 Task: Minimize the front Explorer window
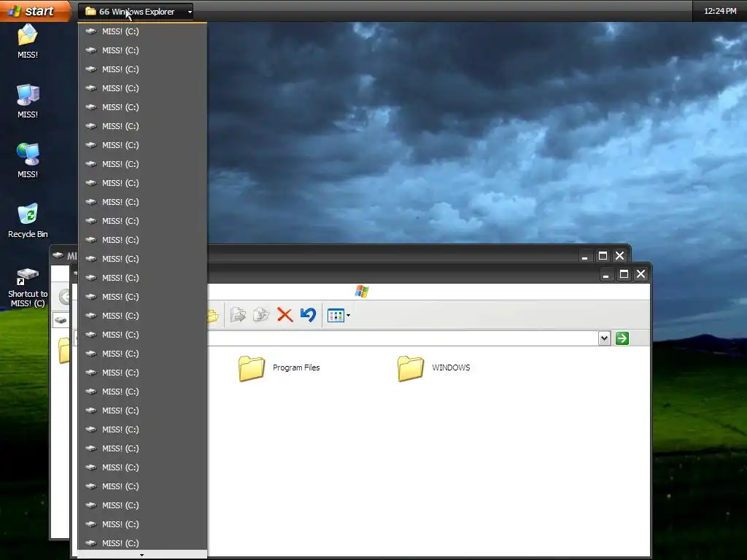coord(606,274)
